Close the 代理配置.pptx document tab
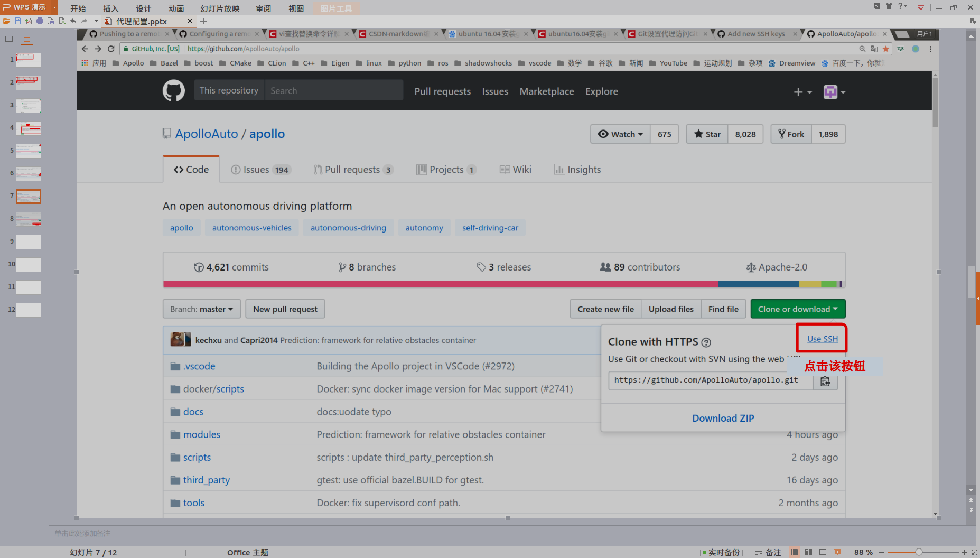Image resolution: width=980 pixels, height=558 pixels. (x=190, y=21)
